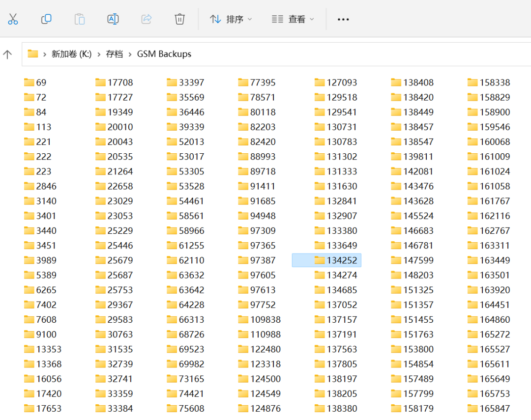
Task: Select folder 77395
Action: point(257,83)
